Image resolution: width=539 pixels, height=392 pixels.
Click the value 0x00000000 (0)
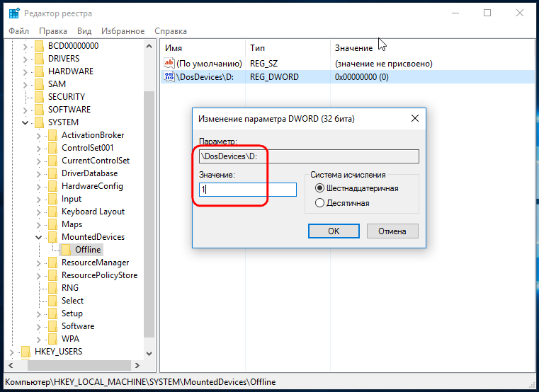362,77
